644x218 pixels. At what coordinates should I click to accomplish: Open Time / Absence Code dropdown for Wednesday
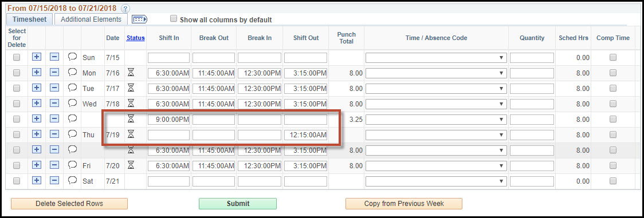(x=436, y=104)
